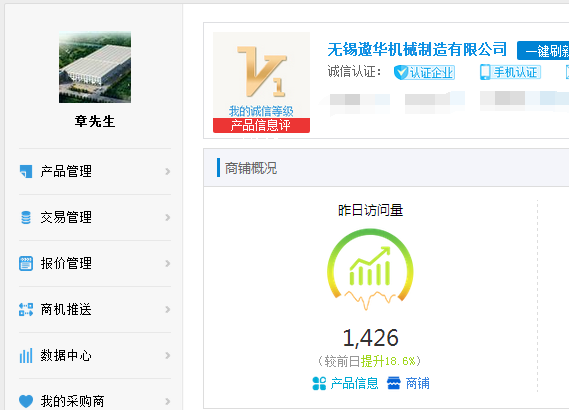569x410 pixels.
Task: Click the visit statistics gauge icon
Action: pyautogui.click(x=370, y=269)
